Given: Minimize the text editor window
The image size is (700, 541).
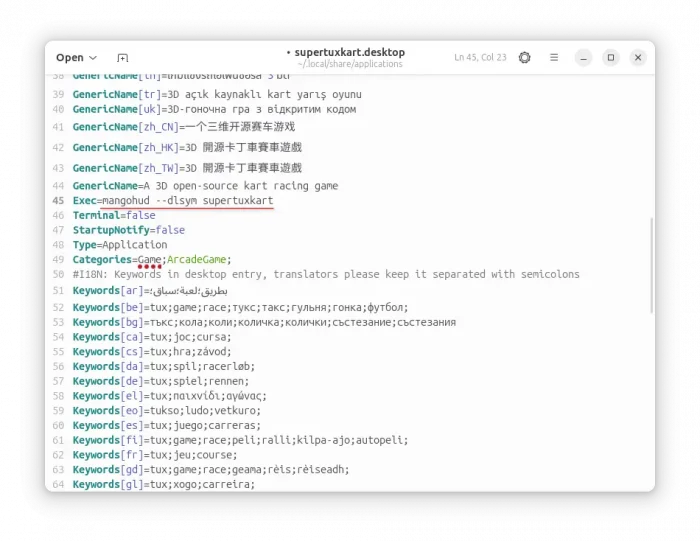Looking at the screenshot, I should [583, 58].
